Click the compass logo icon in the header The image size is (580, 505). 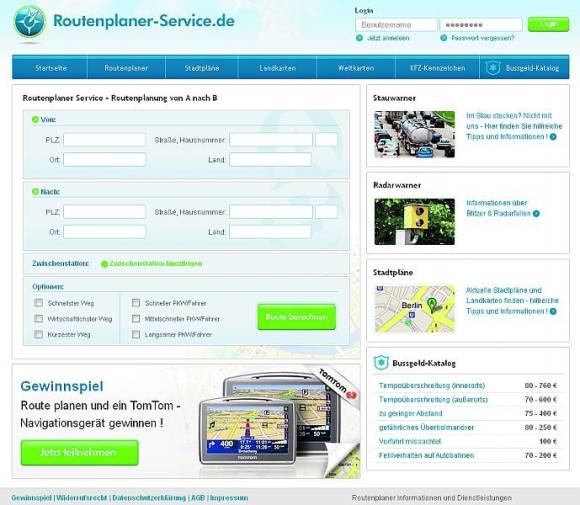30,21
